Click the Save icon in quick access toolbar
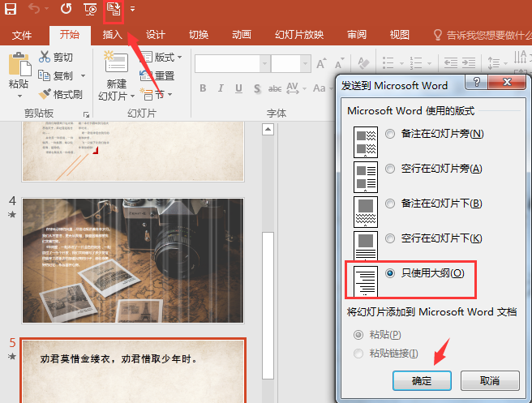 (x=11, y=9)
